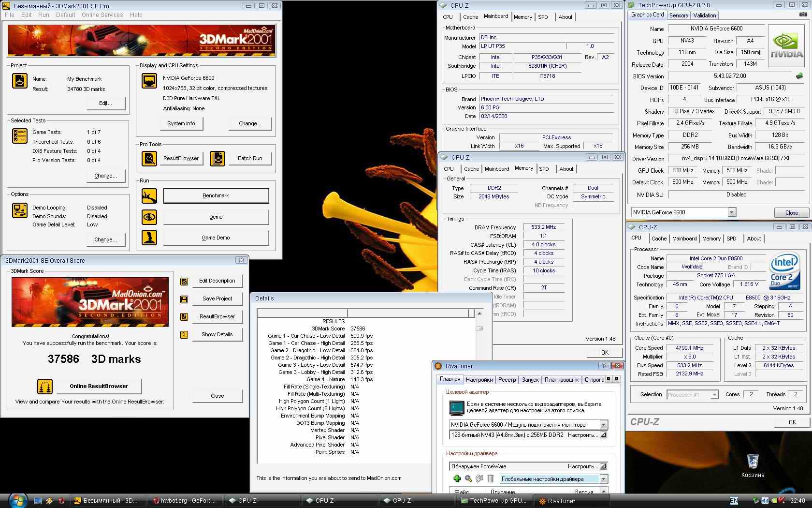Click TechPowerUp GPU-Z taskbar button
This screenshot has width=812, height=508.
[x=494, y=501]
